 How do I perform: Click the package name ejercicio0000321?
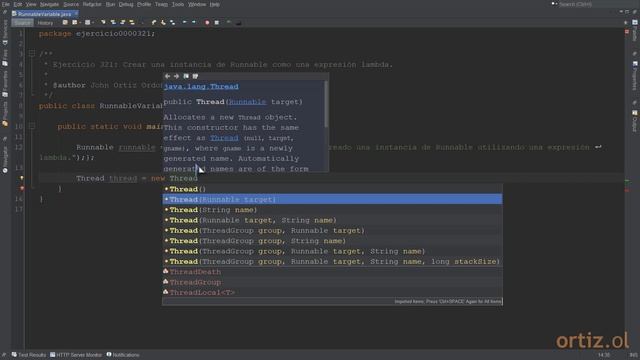coord(113,33)
